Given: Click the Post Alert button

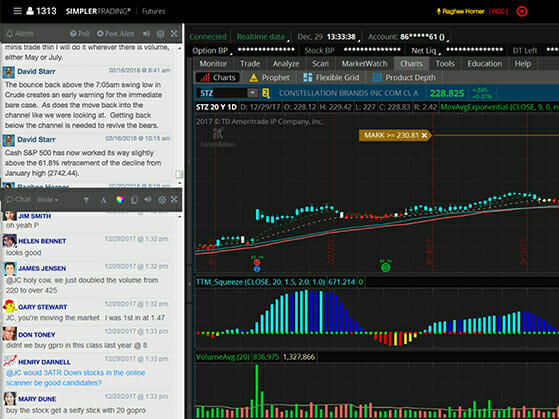Looking at the screenshot, I should pos(115,34).
